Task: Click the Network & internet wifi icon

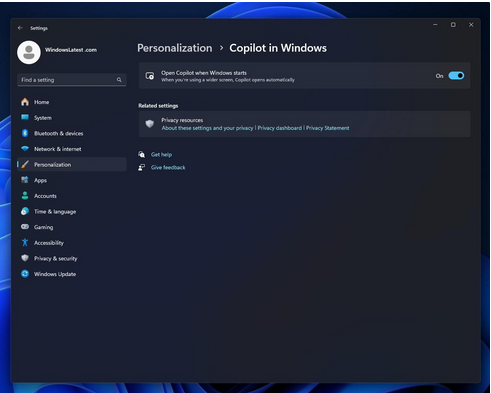Action: click(25, 149)
